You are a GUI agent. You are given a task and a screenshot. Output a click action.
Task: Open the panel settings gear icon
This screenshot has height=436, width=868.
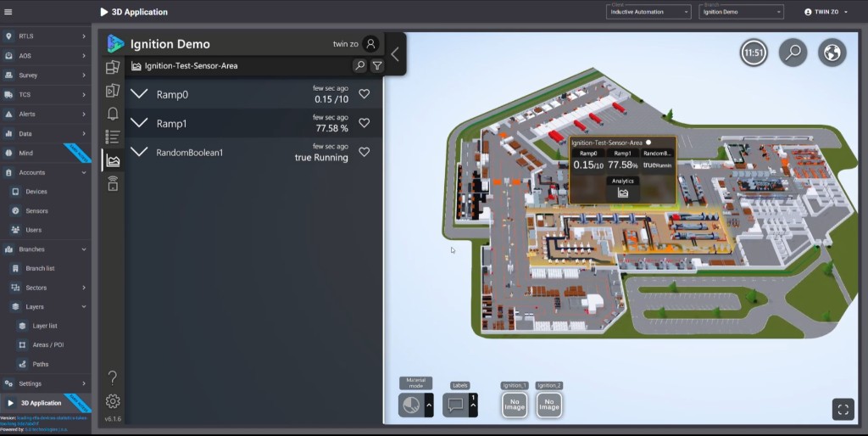(113, 401)
